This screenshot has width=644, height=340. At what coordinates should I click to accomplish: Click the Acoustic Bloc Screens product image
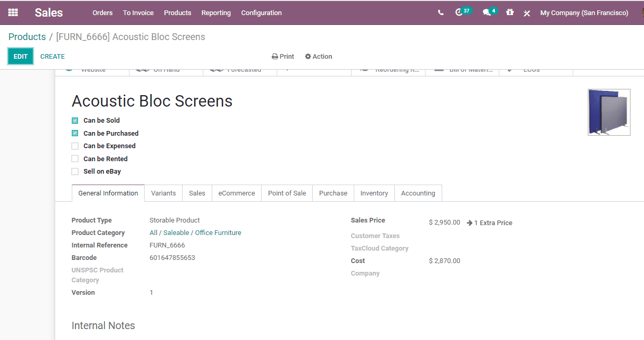tap(609, 112)
